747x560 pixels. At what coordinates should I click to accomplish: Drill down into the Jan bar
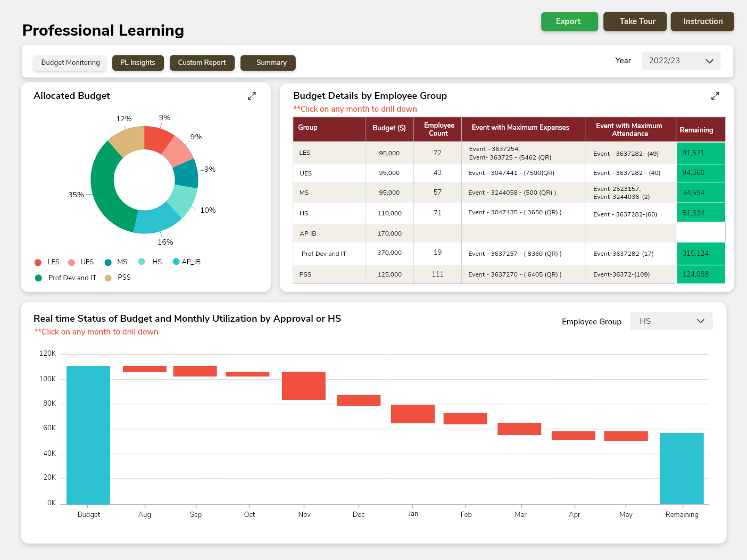413,414
